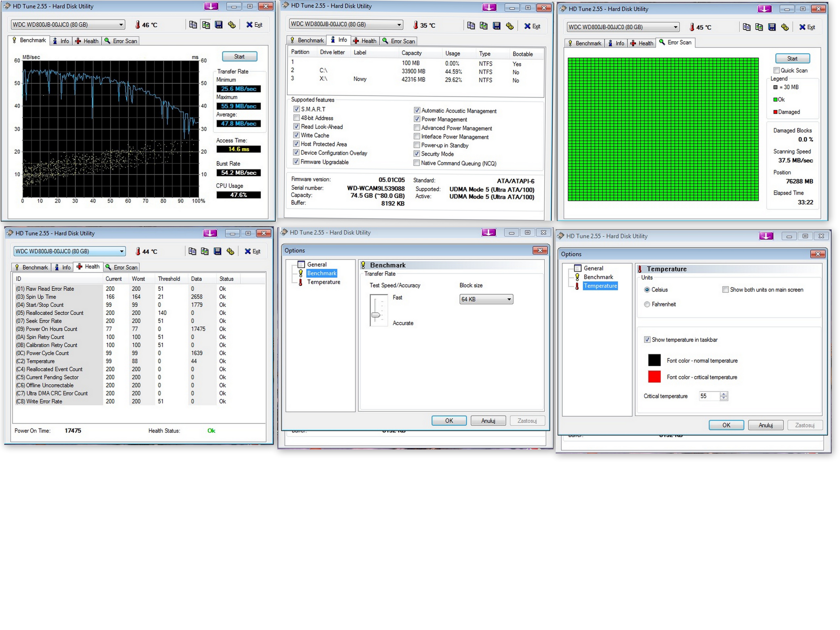Click purple arrow icon in Info window titlebar
Image resolution: width=840 pixels, height=630 pixels.
pos(489,7)
